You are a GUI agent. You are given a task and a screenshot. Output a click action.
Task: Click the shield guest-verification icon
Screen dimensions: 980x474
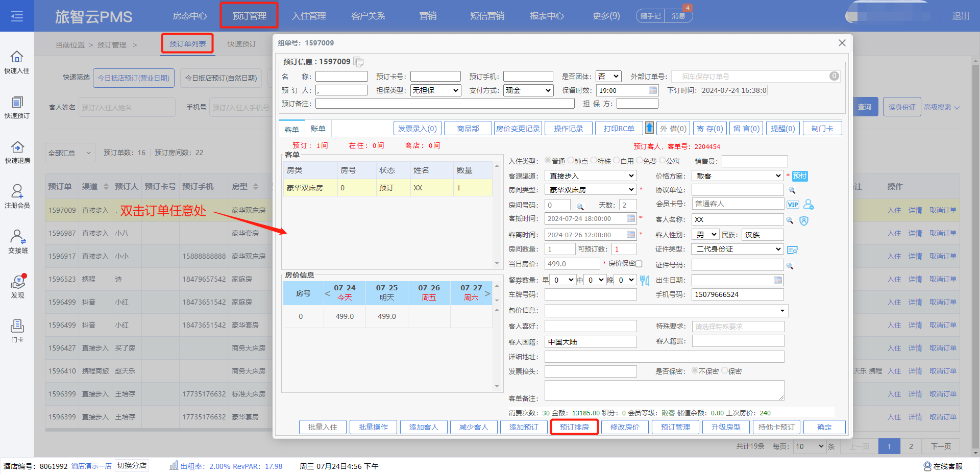[x=804, y=220]
